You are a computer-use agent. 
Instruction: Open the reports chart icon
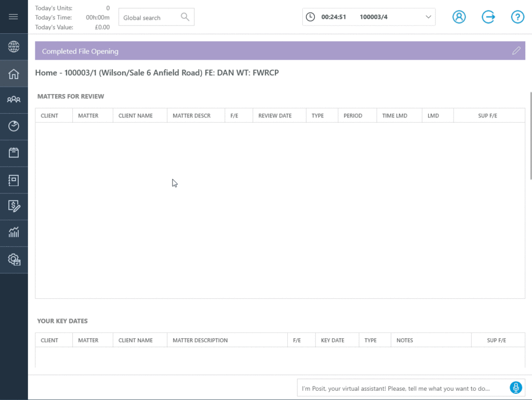point(14,232)
